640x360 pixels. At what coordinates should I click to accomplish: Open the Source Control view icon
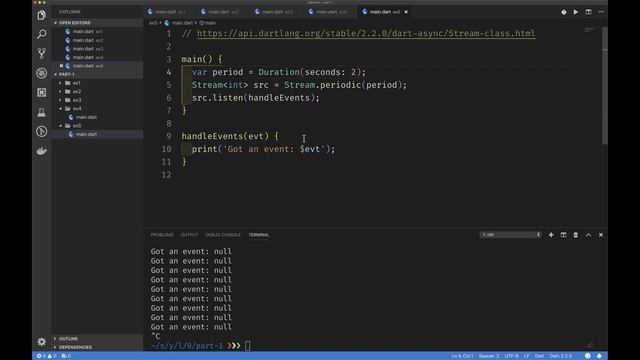[41, 53]
